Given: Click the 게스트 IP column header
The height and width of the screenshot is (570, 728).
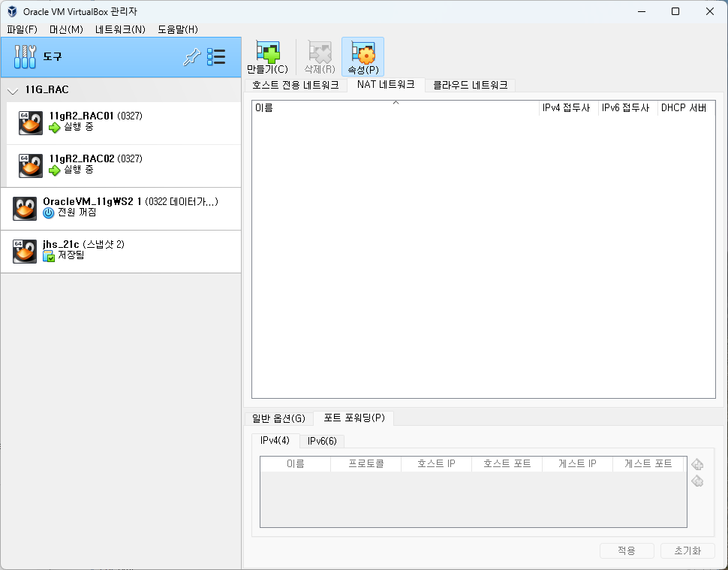Looking at the screenshot, I should [x=578, y=463].
